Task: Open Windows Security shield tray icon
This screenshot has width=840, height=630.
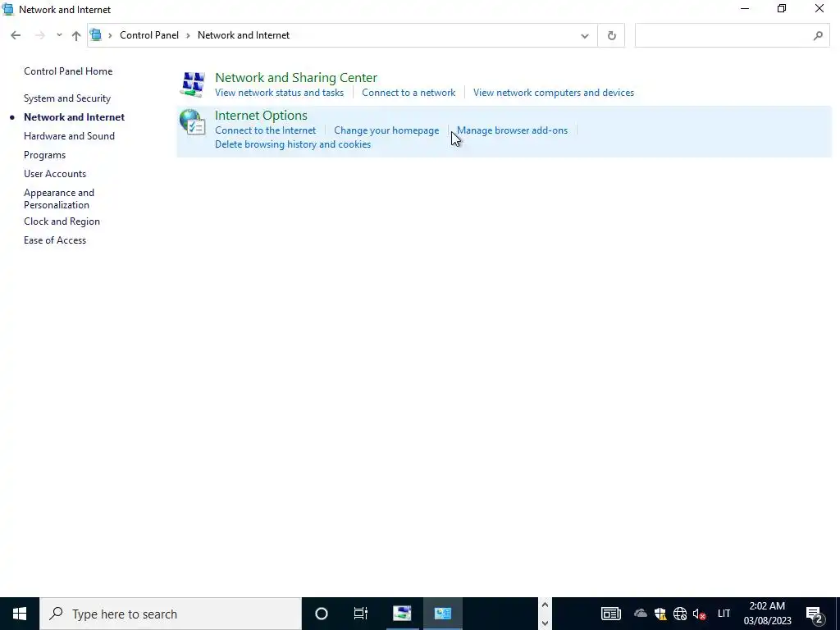Action: click(x=660, y=614)
